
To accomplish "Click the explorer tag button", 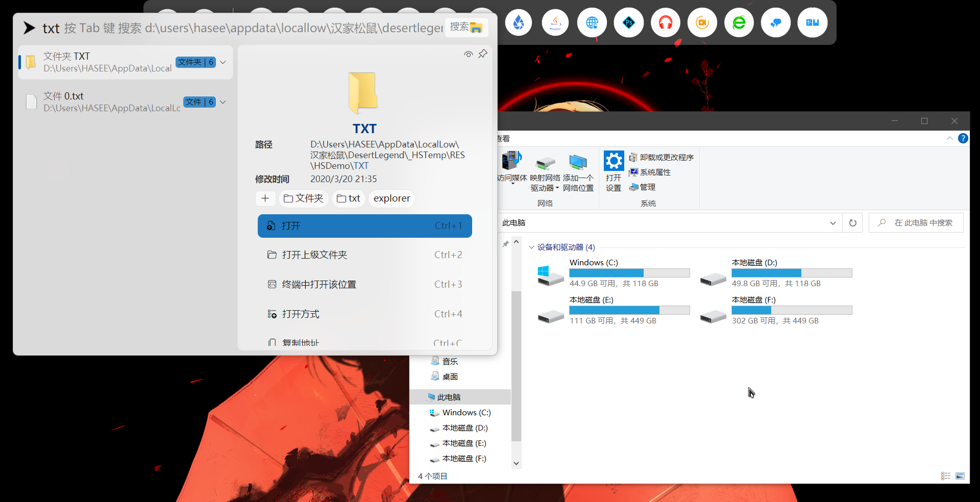I will coord(391,198).
